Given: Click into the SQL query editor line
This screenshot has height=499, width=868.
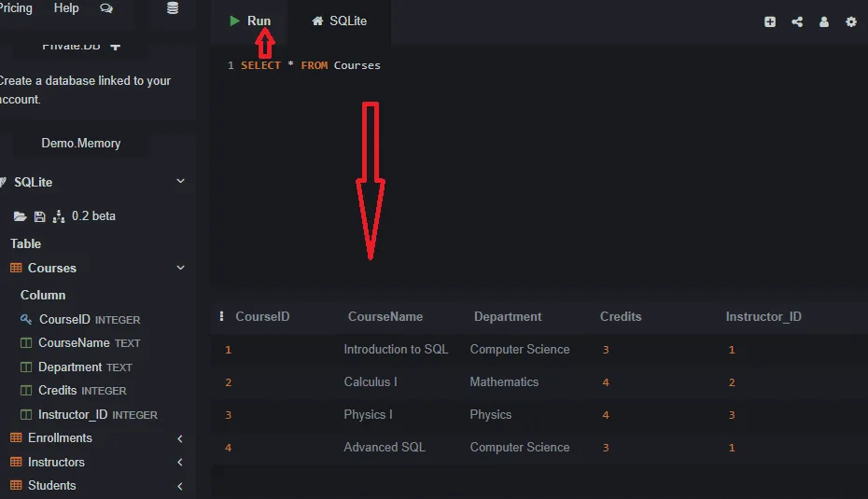Looking at the screenshot, I should tap(467, 65).
